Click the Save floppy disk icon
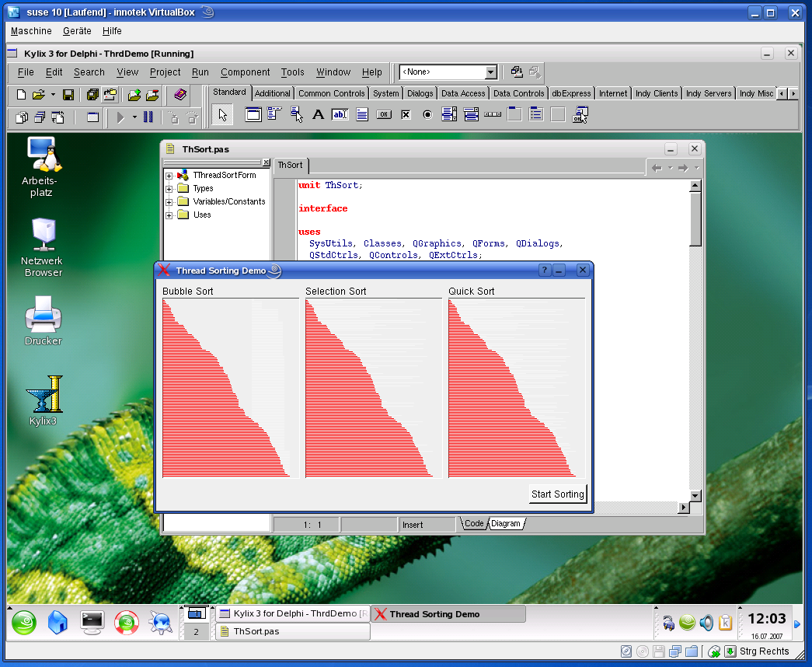Viewport: 812px width, 667px height. click(x=68, y=95)
